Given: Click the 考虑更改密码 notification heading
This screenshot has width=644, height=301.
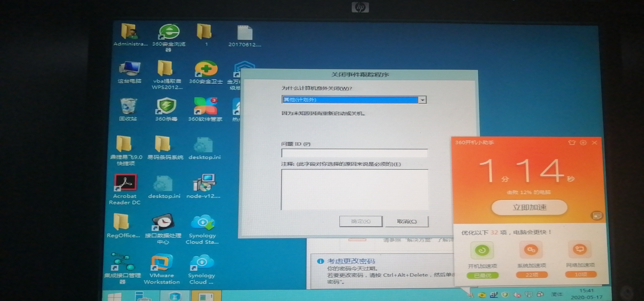Looking at the screenshot, I should [x=351, y=261].
